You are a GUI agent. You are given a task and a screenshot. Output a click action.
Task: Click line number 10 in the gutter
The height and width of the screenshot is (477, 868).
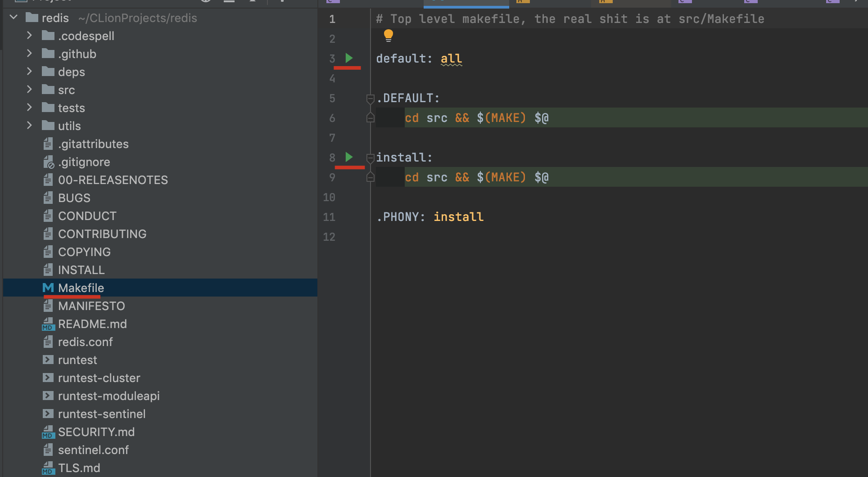tap(329, 197)
